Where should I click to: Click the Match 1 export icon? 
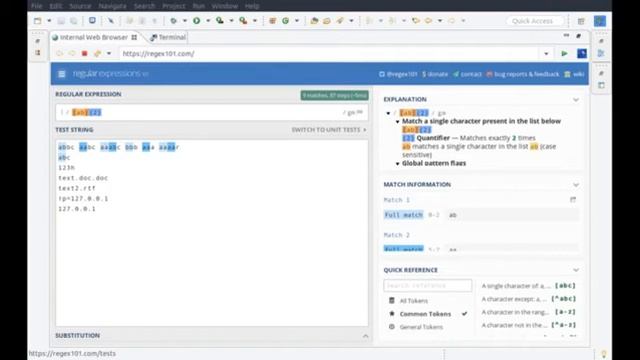point(573,200)
